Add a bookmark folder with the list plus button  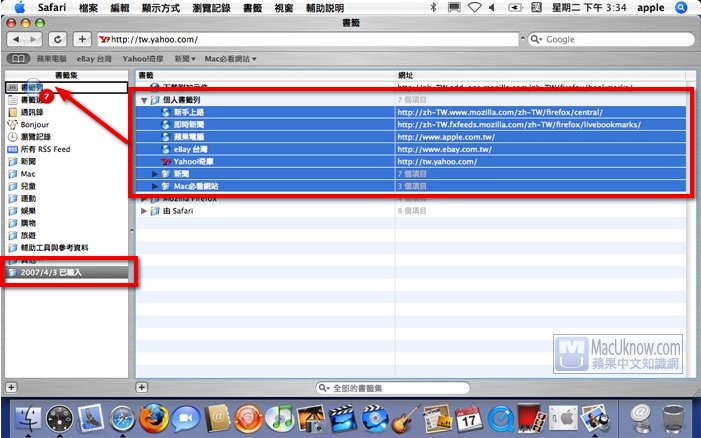[142, 387]
